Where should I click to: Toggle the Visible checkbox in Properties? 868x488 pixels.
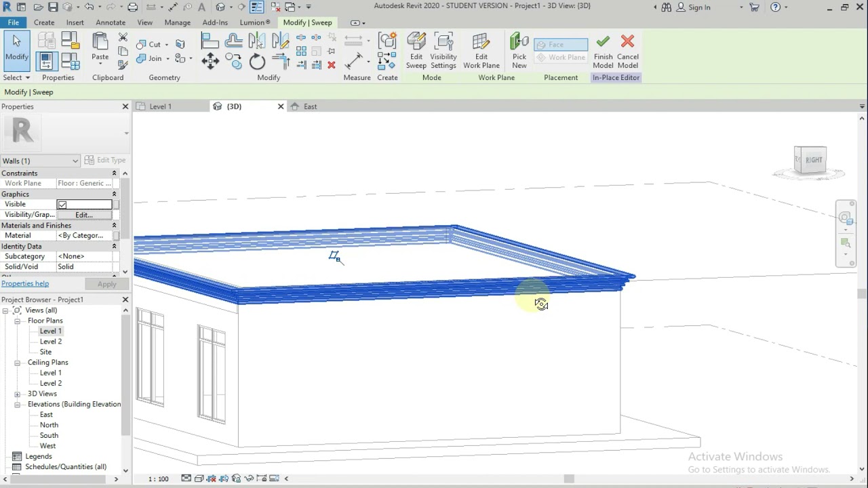(62, 205)
